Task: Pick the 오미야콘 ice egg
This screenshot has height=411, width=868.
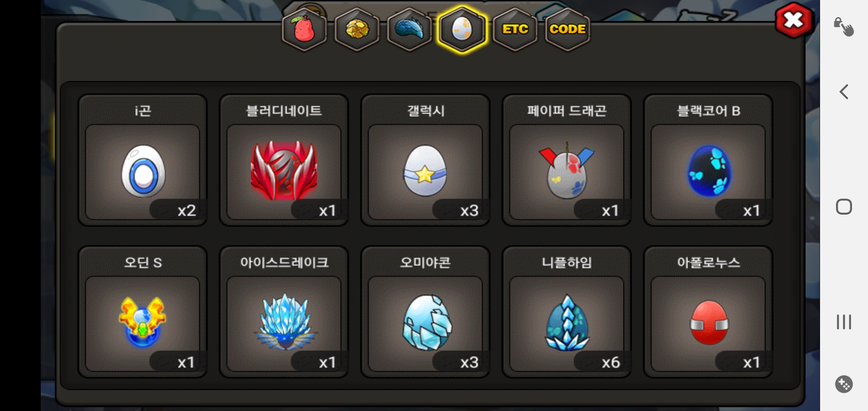Action: coord(425,312)
